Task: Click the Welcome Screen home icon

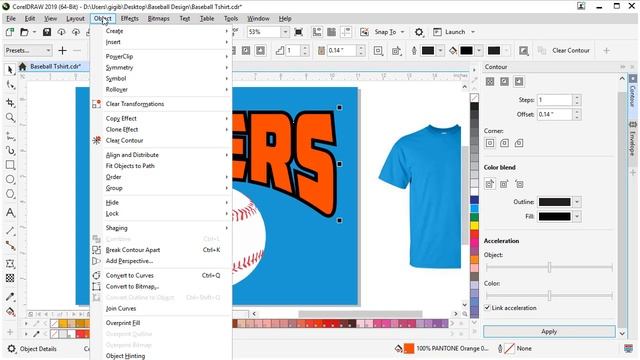Action: tap(22, 66)
